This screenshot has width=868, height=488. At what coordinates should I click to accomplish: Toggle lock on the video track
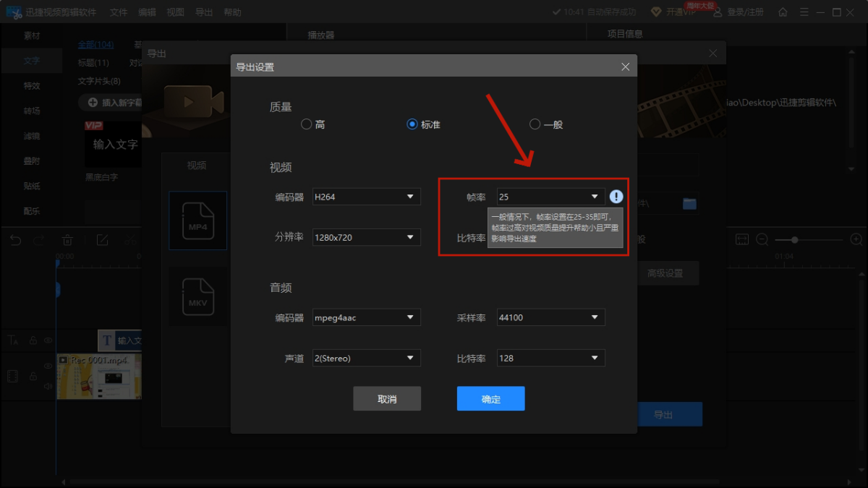[x=33, y=376]
